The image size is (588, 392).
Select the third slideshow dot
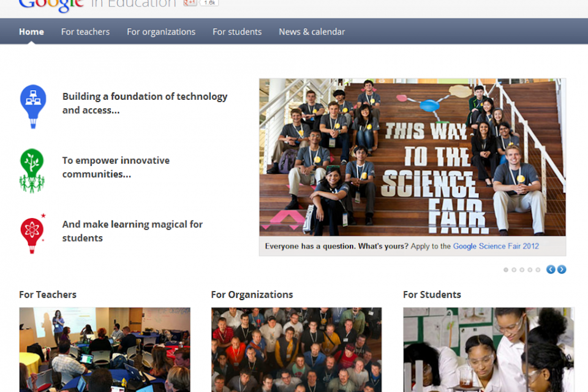pyautogui.click(x=522, y=269)
